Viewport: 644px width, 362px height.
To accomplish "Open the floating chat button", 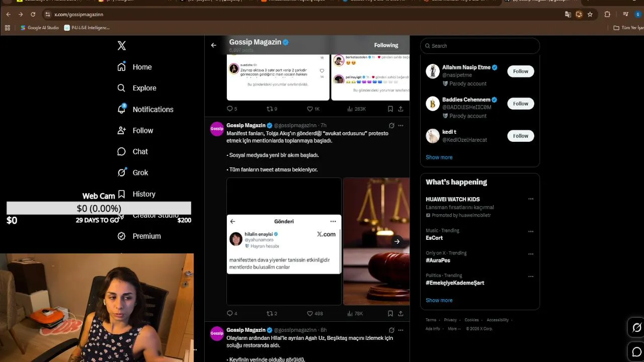I will coord(636,351).
